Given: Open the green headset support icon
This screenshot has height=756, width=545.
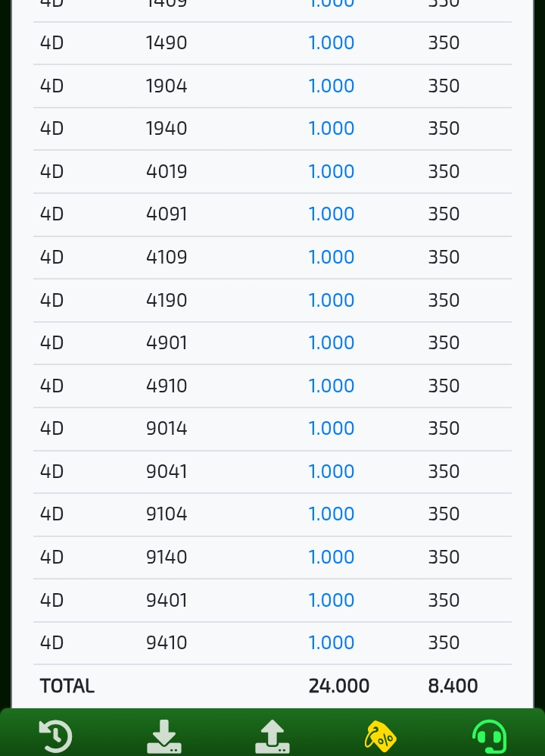Looking at the screenshot, I should (x=489, y=736).
